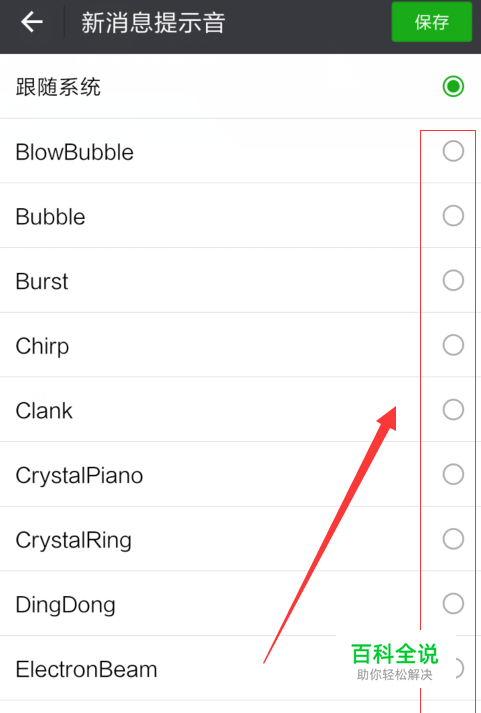The image size is (481, 713).
Task: Tap the BlowBubble sound name
Action: click(75, 152)
